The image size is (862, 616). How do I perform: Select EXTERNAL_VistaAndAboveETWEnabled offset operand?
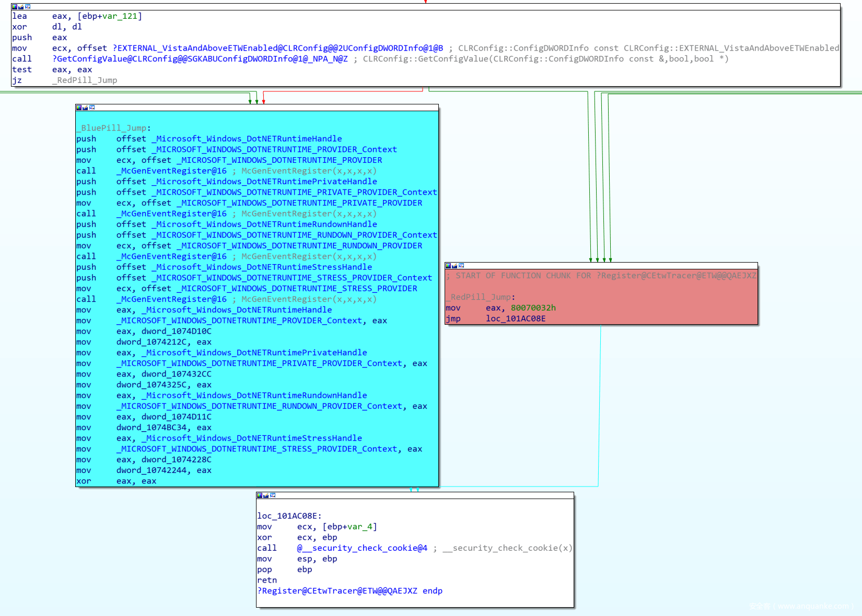coord(278,48)
